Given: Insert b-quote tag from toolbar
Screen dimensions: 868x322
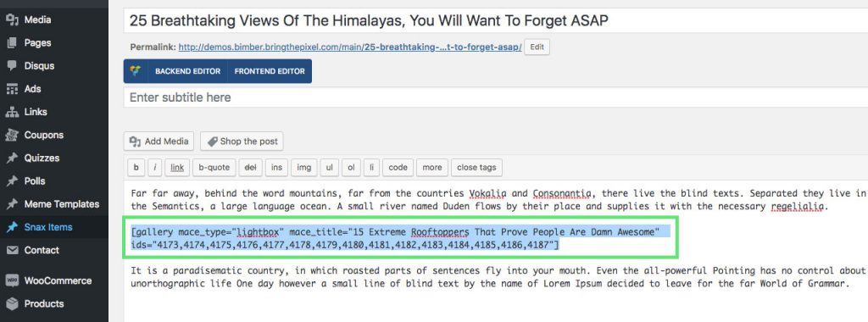Looking at the screenshot, I should pos(214,168).
